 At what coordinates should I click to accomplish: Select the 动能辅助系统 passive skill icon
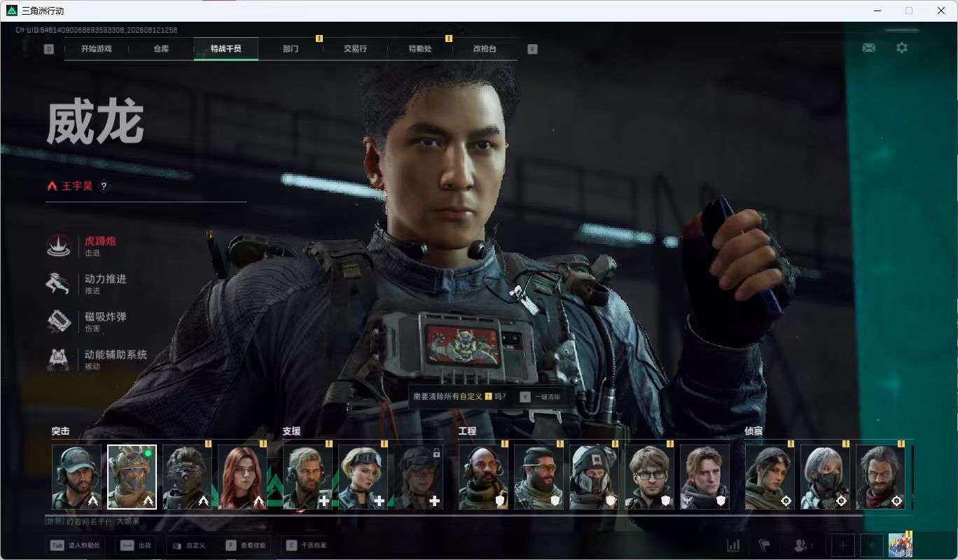coord(59,358)
